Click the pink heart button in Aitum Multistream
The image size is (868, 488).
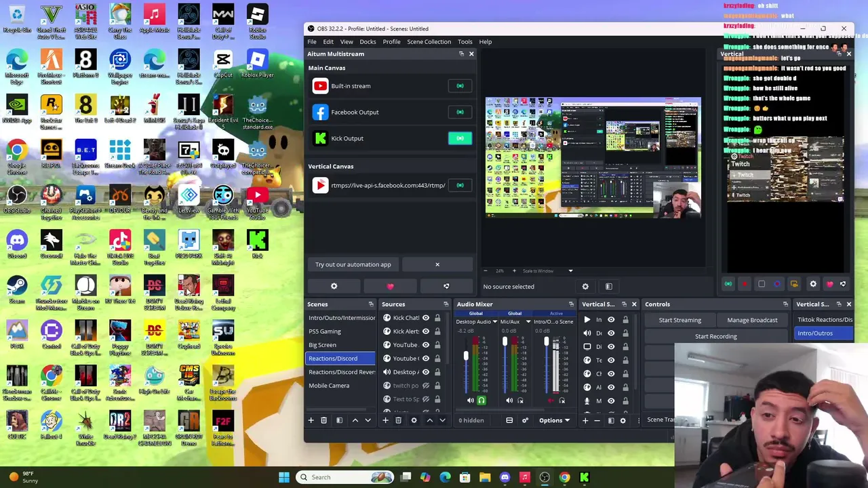(x=390, y=286)
